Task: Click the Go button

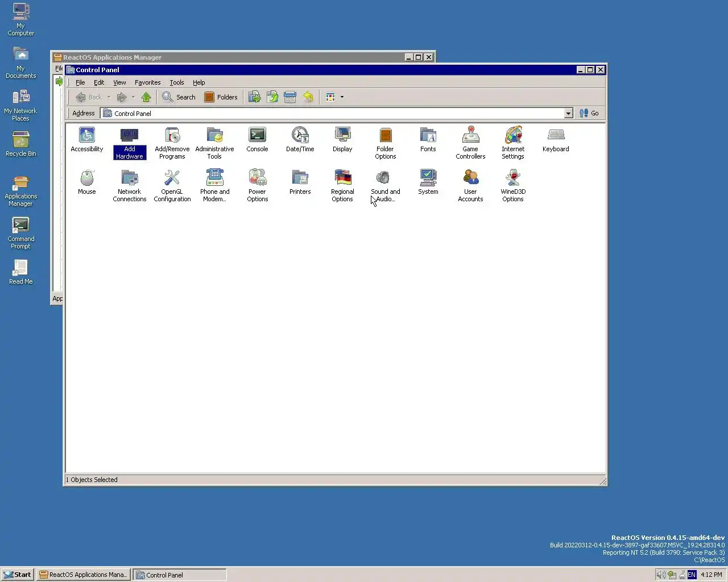Action: tap(589, 113)
